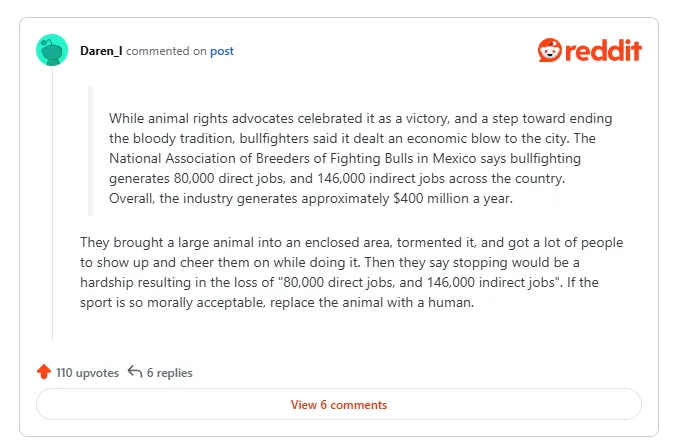Click the 'reddit' wordmark text logo
The height and width of the screenshot is (447, 676).
pyautogui.click(x=603, y=50)
